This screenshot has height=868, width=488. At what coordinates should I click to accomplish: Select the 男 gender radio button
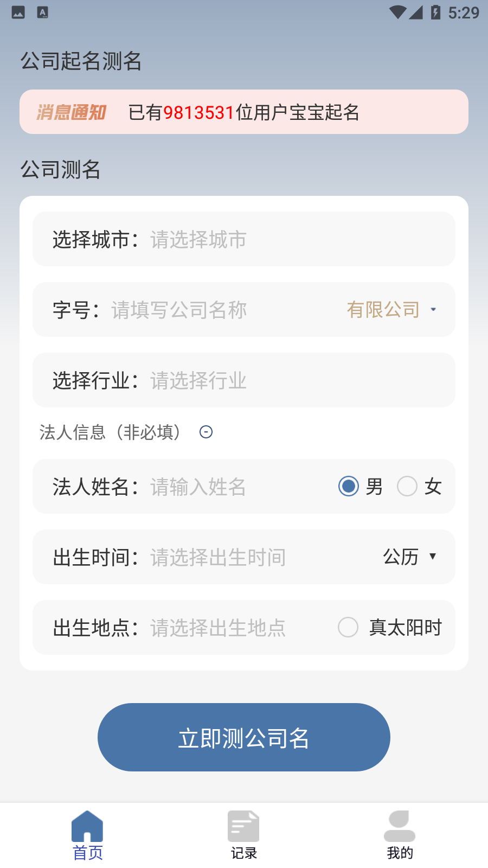349,486
